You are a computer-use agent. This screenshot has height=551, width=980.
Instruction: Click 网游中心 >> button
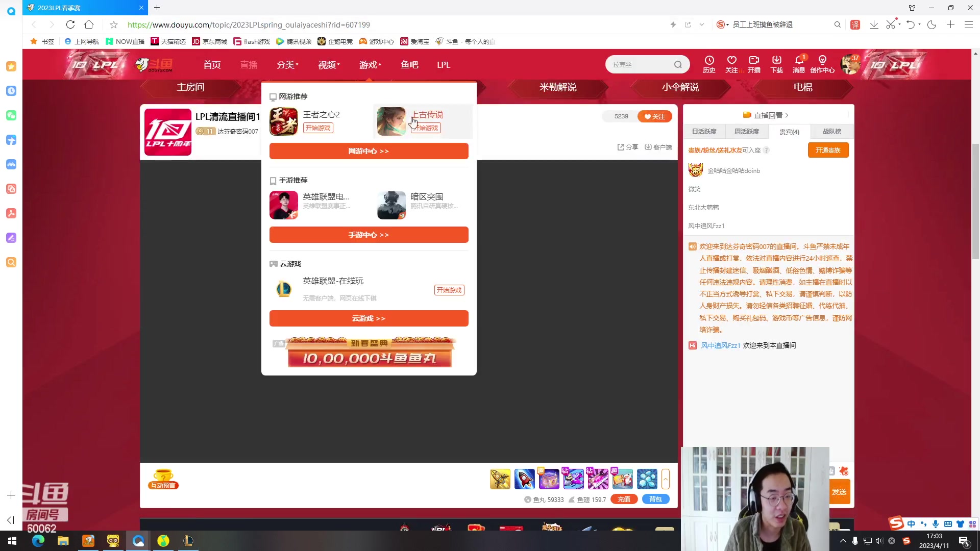[369, 151]
